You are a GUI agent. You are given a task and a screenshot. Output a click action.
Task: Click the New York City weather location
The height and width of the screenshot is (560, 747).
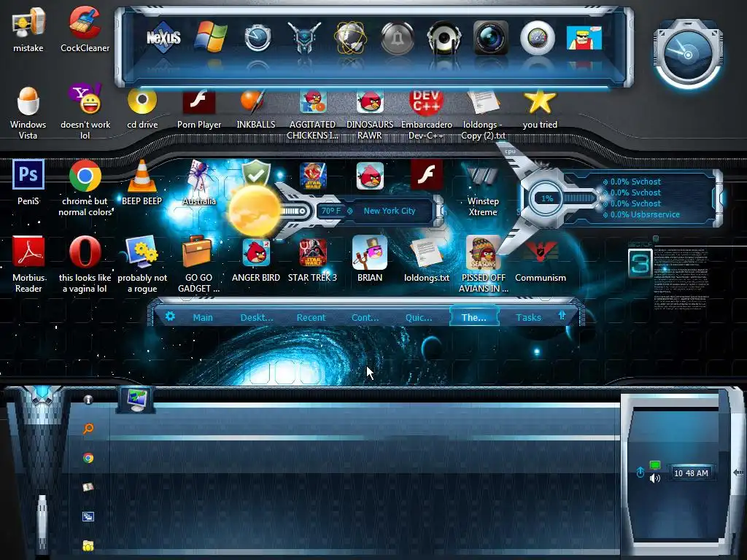point(390,211)
